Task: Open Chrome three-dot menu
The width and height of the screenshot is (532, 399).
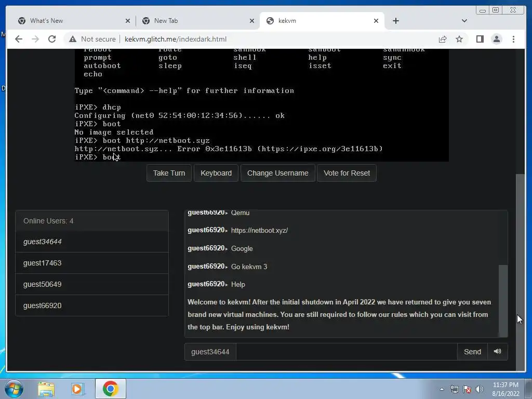Action: pos(513,39)
